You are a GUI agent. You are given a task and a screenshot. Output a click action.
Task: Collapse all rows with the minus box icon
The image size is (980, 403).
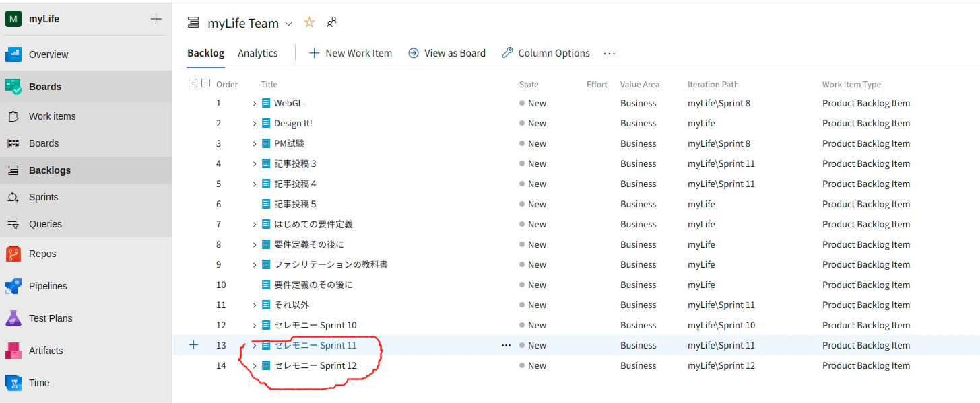coord(206,83)
